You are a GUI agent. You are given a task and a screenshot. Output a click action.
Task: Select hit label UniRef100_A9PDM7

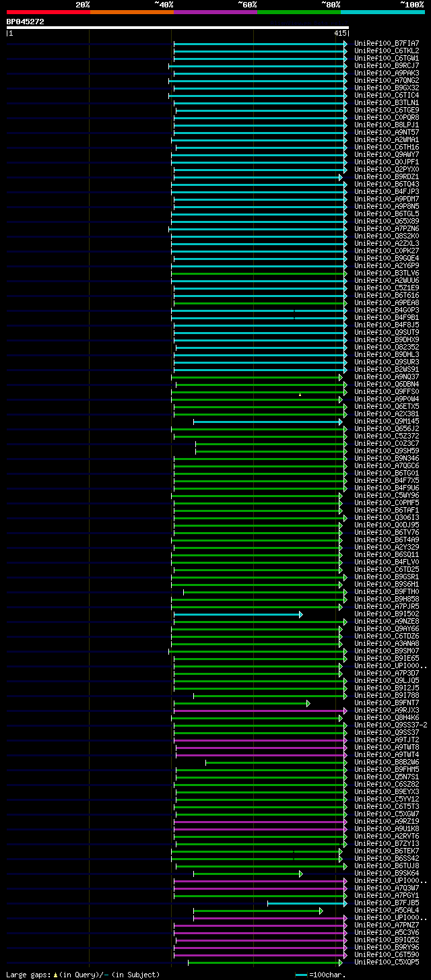(386, 199)
